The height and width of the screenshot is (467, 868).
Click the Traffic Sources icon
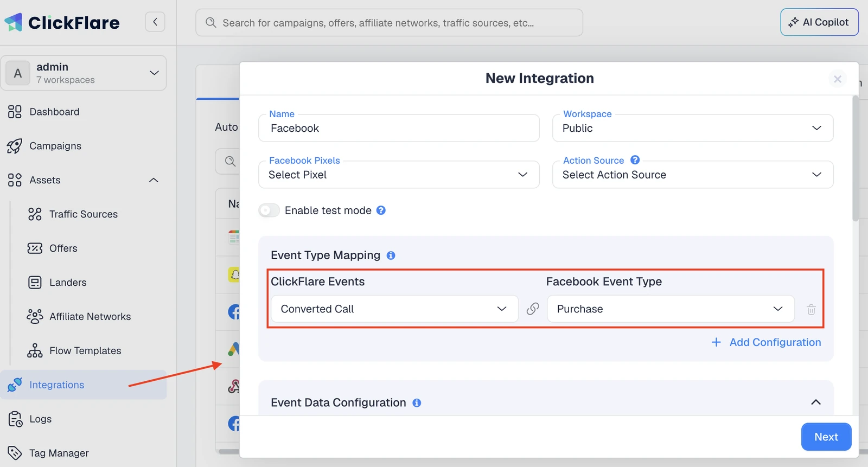point(35,214)
